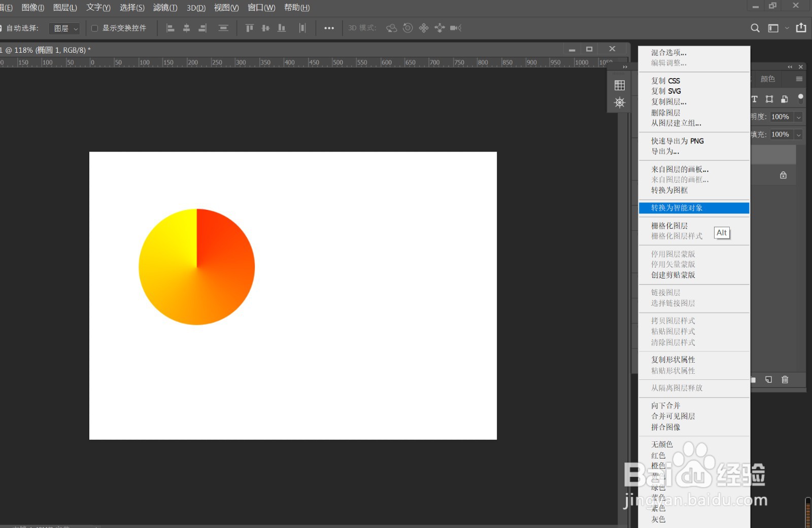Screen dimensions: 812x528
Task: Open the 帮助(H) menu
Action: 297,8
